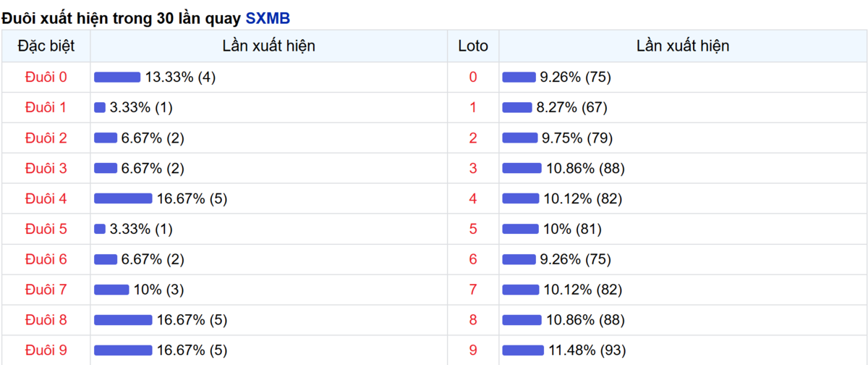Click the Loto number 9 cell
Image resolution: width=868 pixels, height=365 pixels.
click(x=473, y=351)
